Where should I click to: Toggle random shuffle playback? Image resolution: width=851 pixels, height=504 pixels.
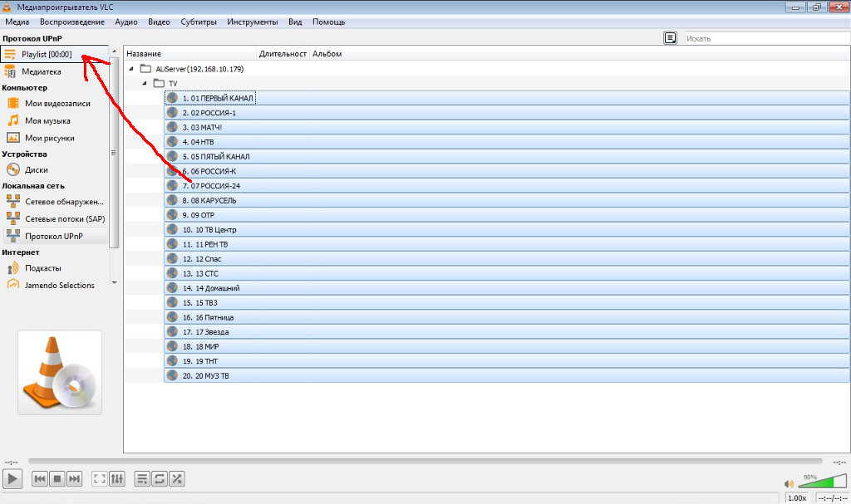pos(177,478)
